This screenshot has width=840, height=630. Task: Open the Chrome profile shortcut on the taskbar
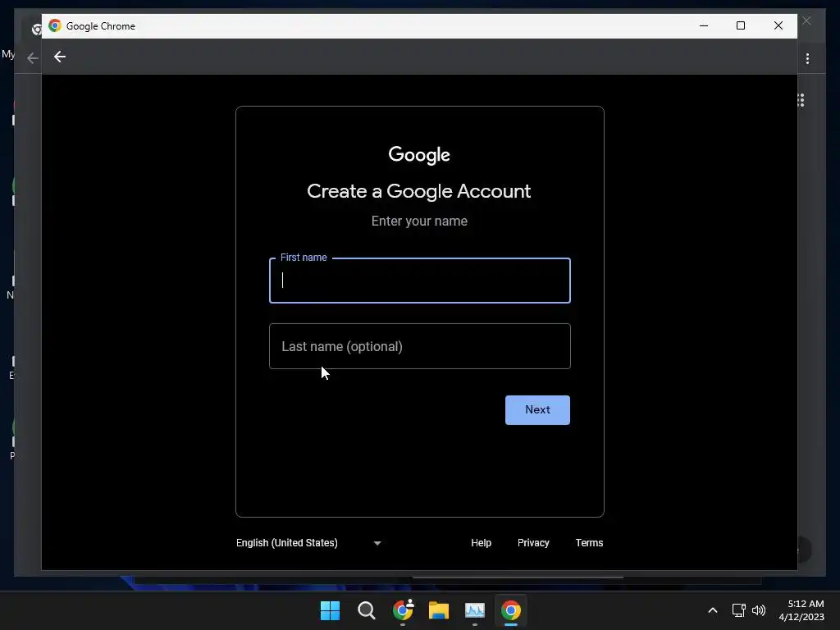pyautogui.click(x=403, y=610)
